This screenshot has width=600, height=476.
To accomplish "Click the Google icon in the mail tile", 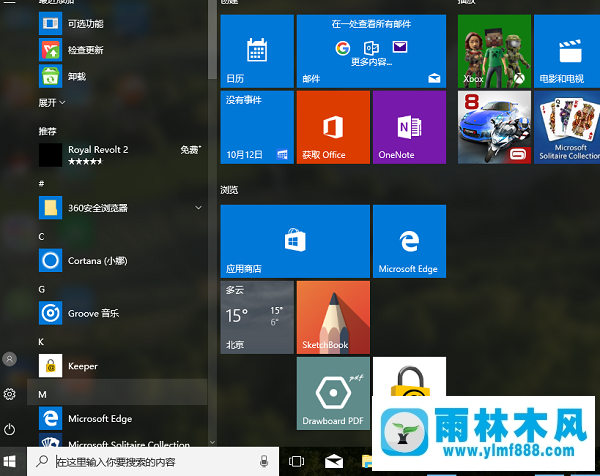I will click(x=343, y=48).
